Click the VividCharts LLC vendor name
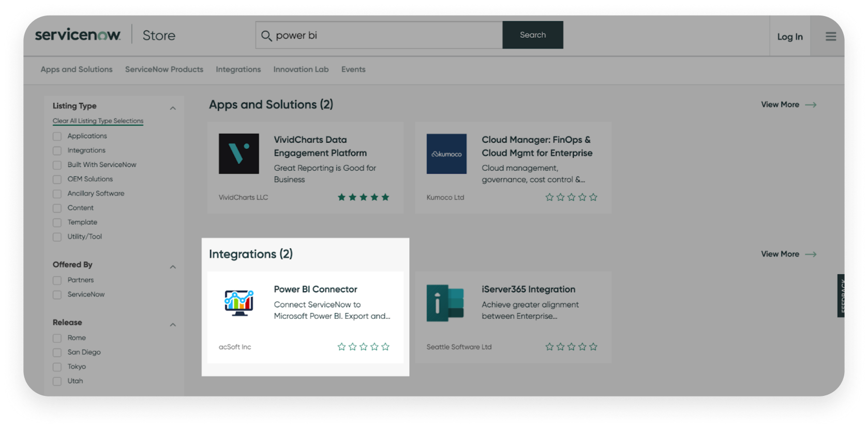 coord(243,198)
